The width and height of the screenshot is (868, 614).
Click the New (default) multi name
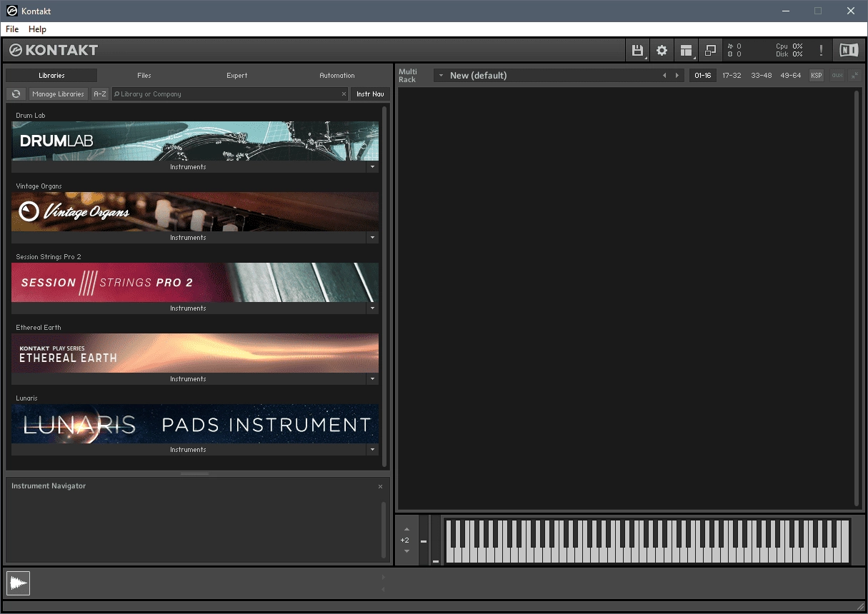coord(478,75)
